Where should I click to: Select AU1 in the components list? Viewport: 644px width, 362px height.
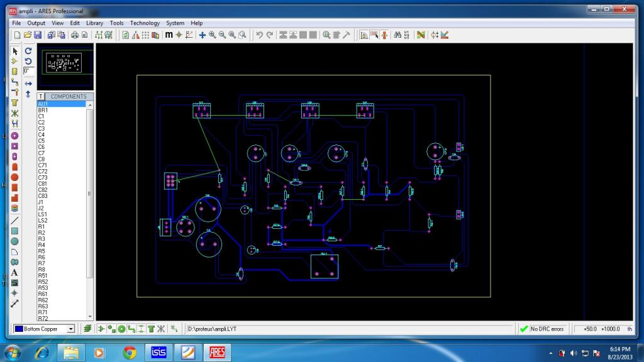click(62, 104)
